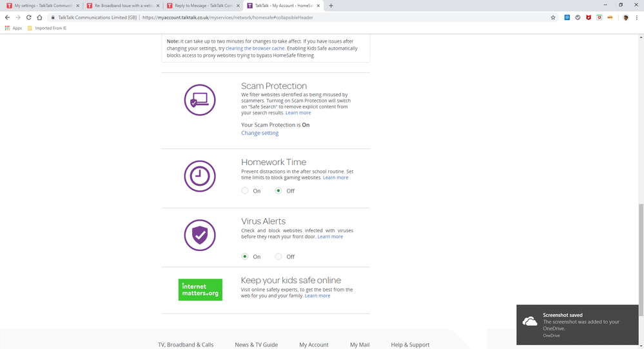Click the Virus Alerts shield icon

click(x=200, y=235)
